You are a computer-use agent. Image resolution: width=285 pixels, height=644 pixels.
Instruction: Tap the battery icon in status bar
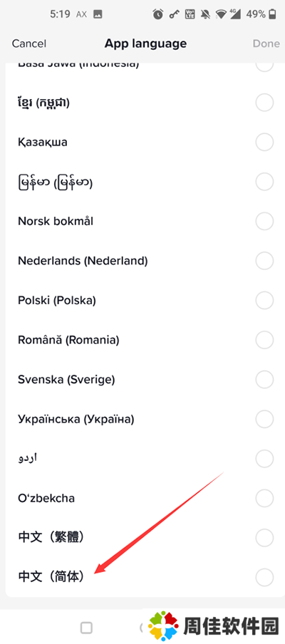tap(272, 14)
